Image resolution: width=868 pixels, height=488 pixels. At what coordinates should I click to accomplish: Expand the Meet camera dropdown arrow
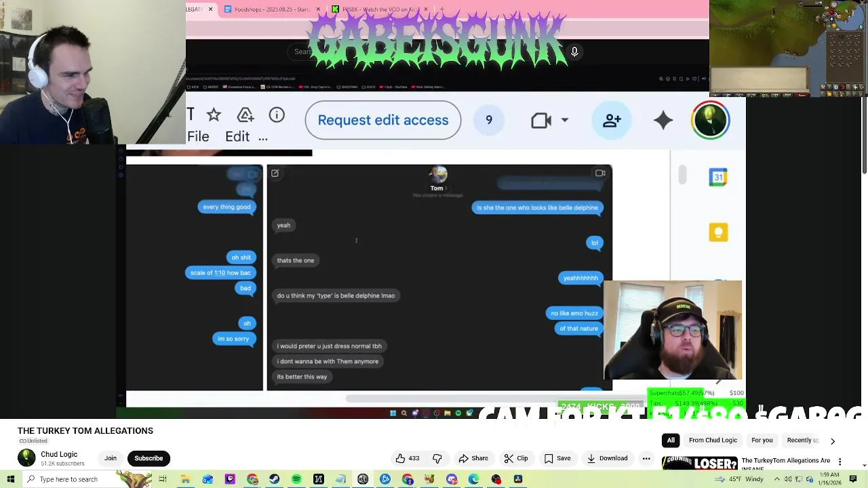click(x=564, y=121)
